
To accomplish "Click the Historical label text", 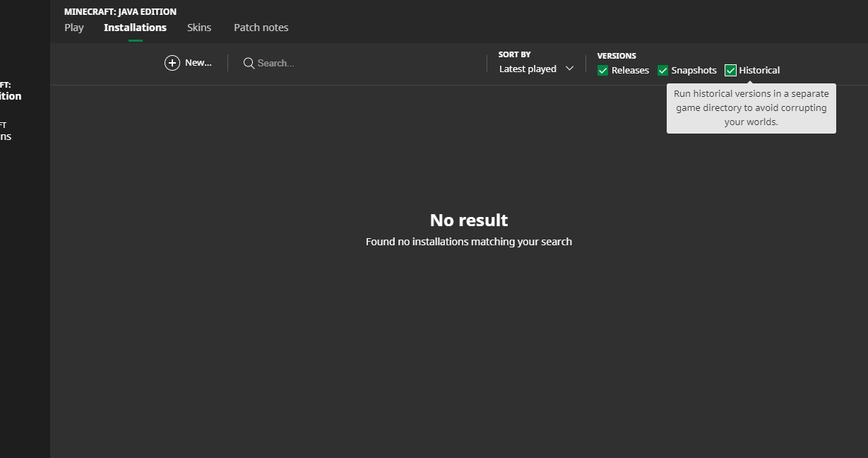I will coord(759,70).
